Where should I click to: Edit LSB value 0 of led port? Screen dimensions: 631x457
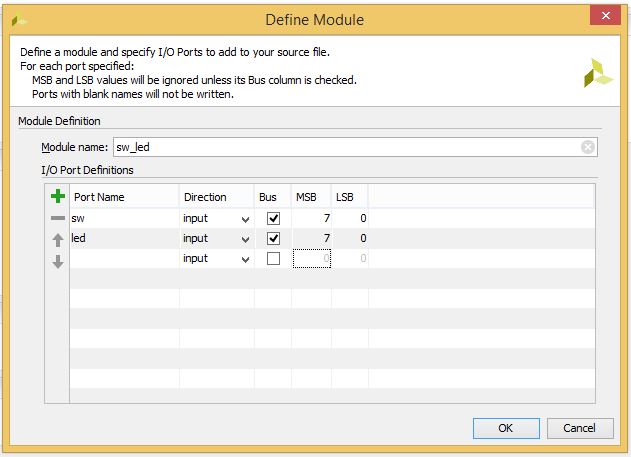pyautogui.click(x=350, y=239)
